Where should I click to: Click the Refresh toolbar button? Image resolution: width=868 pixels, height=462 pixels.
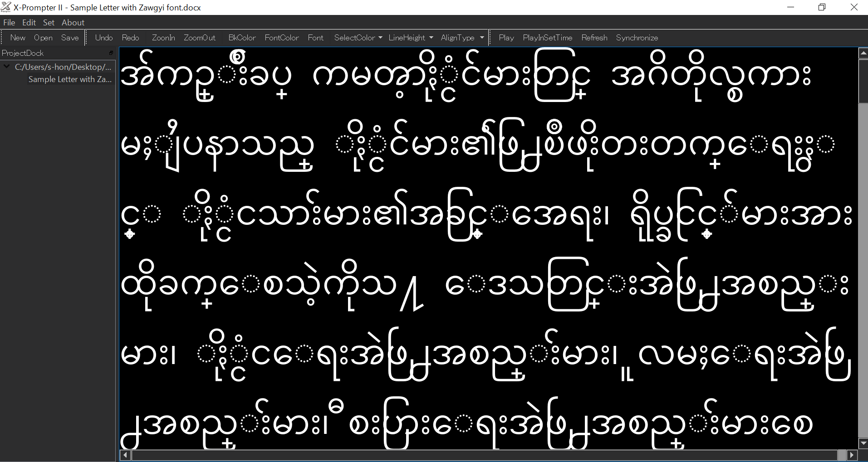(594, 38)
